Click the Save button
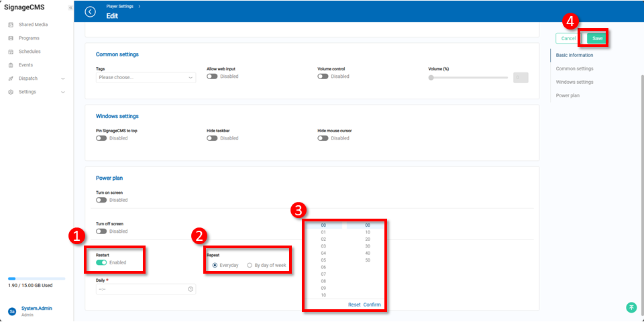Image resolution: width=644 pixels, height=322 pixels. click(x=597, y=38)
